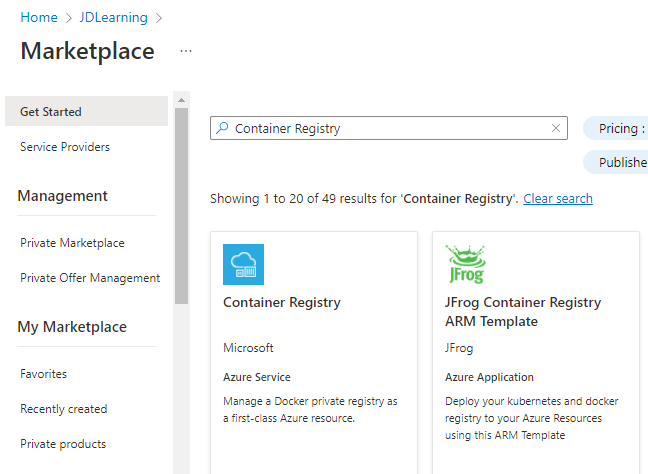
Task: Select Get Started in sidebar
Action: [86, 111]
